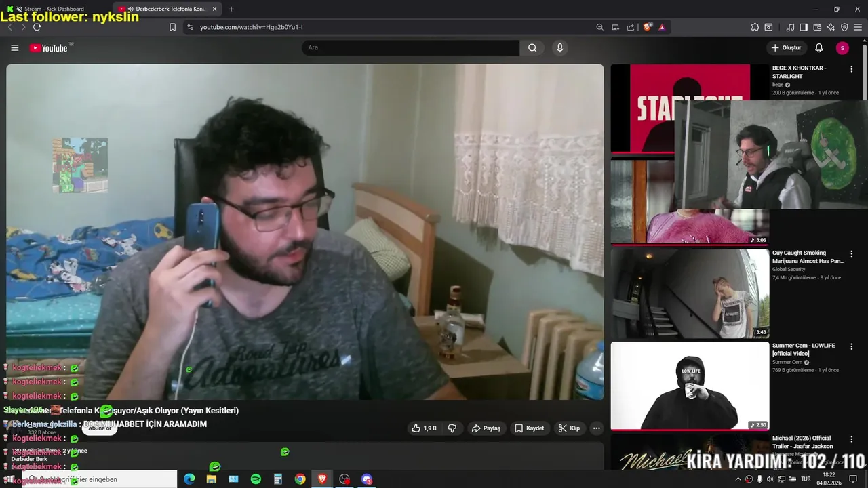Open Spotify from the taskbar
The width and height of the screenshot is (868, 488).
[256, 479]
